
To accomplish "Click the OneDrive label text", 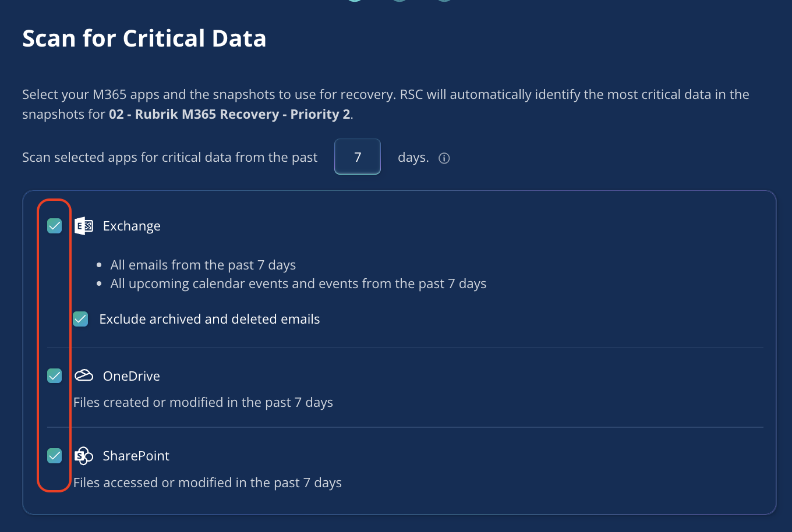I will [x=131, y=376].
